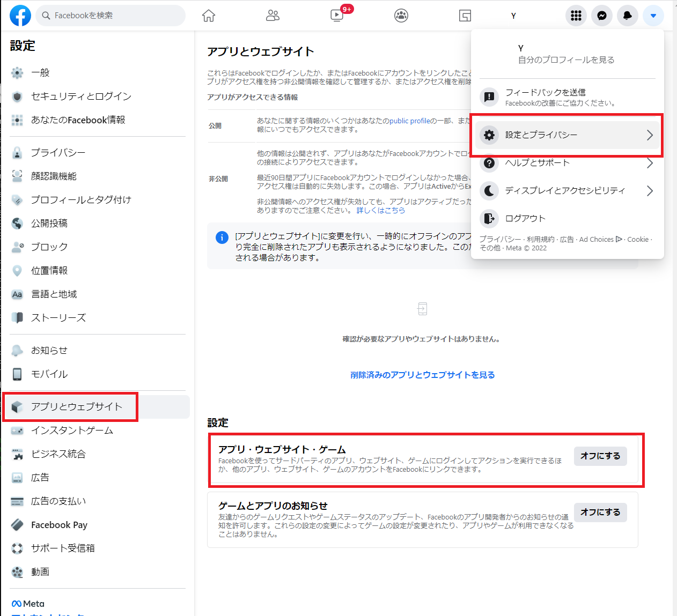The height and width of the screenshot is (616, 677).
Task: Open Facebook Pay settings
Action: [59, 524]
